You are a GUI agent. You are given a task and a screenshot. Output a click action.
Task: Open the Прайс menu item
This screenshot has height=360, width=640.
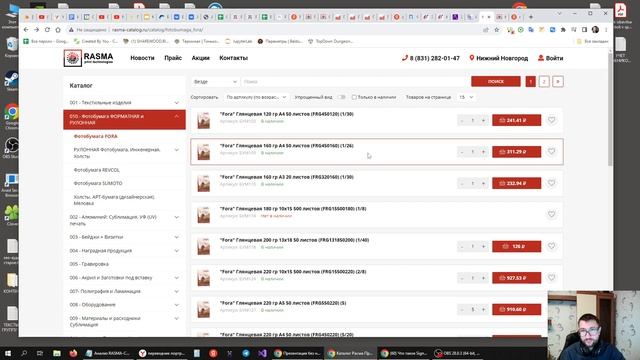(173, 58)
